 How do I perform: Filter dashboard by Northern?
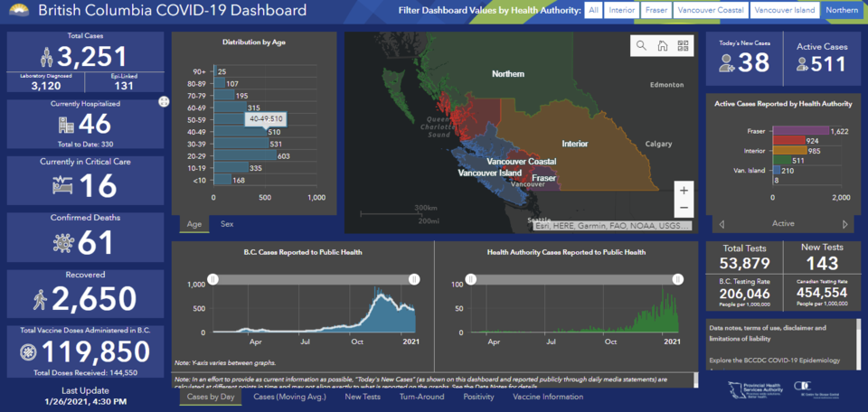[x=840, y=10]
